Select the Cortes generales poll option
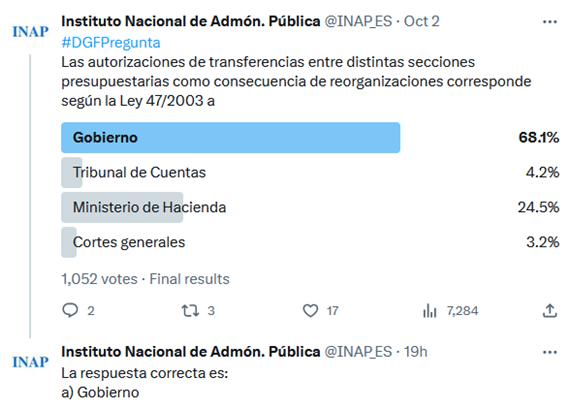Image resolution: width=571 pixels, height=411 pixels. point(310,242)
